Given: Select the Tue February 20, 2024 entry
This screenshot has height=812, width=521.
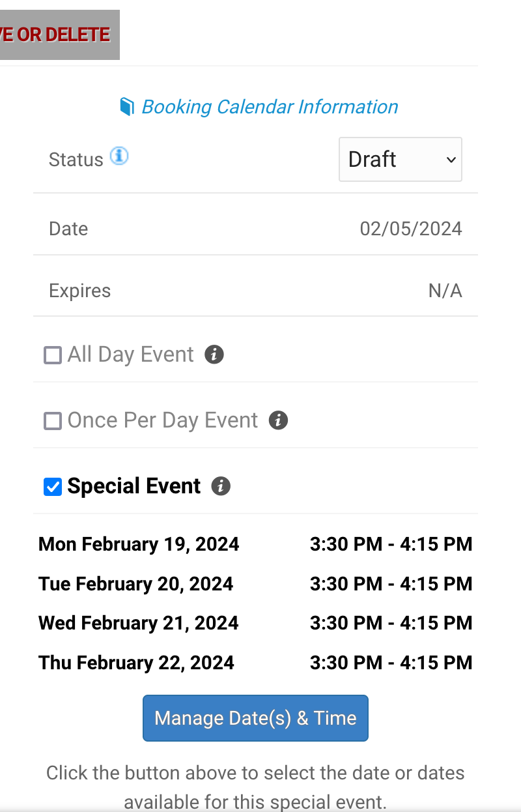Looking at the screenshot, I should 136,584.
